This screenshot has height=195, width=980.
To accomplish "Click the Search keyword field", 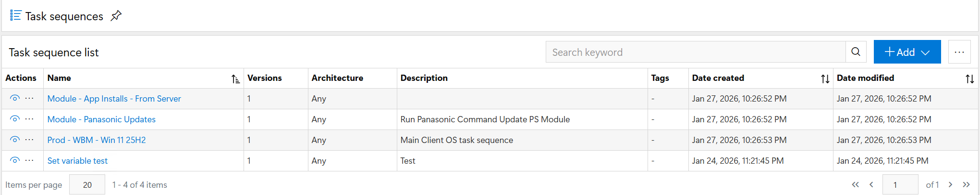I will tap(695, 52).
